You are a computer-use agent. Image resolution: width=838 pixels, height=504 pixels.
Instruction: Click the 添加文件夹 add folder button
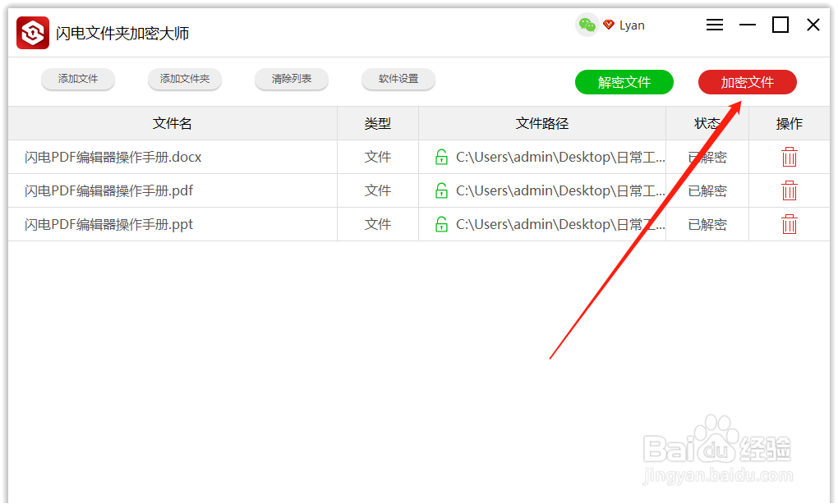point(184,79)
